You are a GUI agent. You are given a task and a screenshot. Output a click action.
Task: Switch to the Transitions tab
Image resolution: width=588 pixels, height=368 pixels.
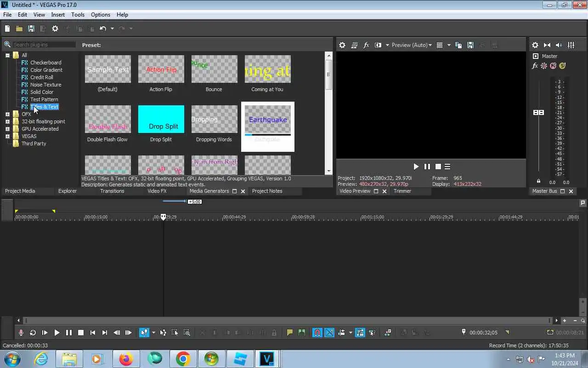click(112, 191)
